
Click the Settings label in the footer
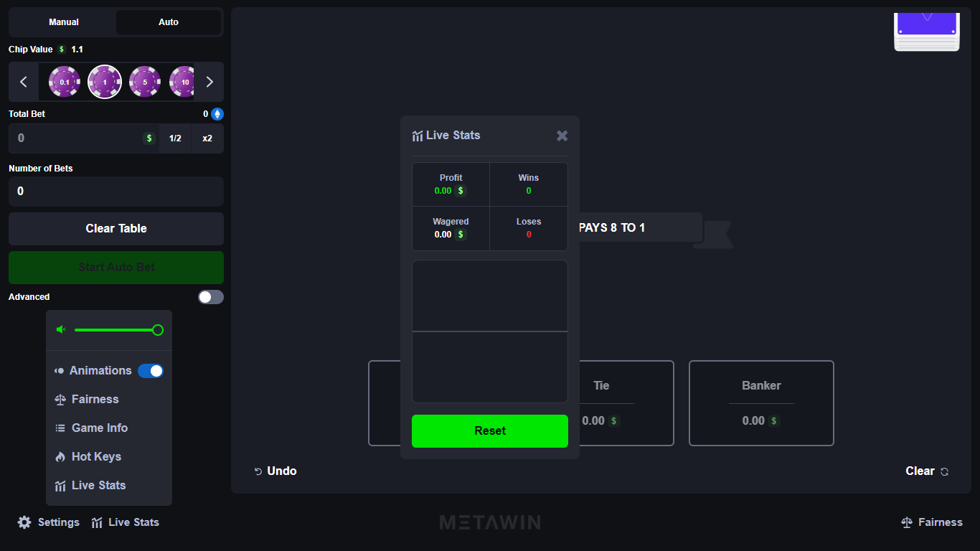coord(59,522)
